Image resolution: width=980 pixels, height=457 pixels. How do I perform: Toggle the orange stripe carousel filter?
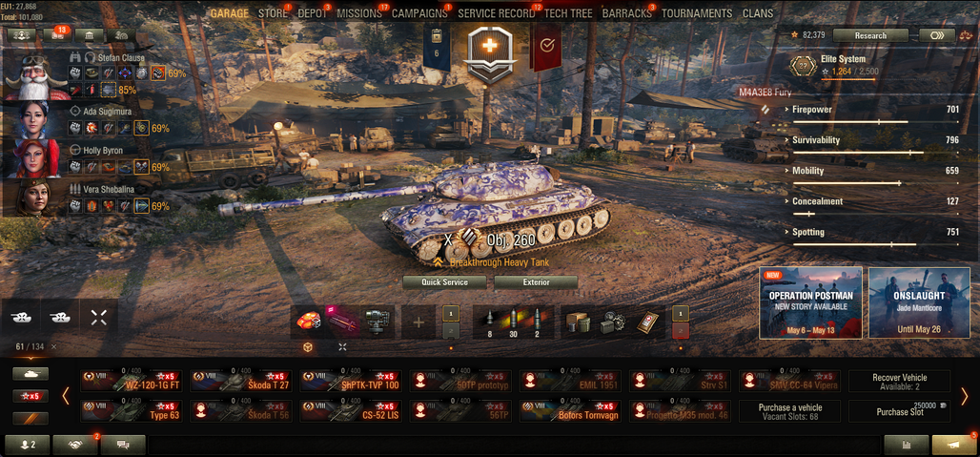pos(31,418)
